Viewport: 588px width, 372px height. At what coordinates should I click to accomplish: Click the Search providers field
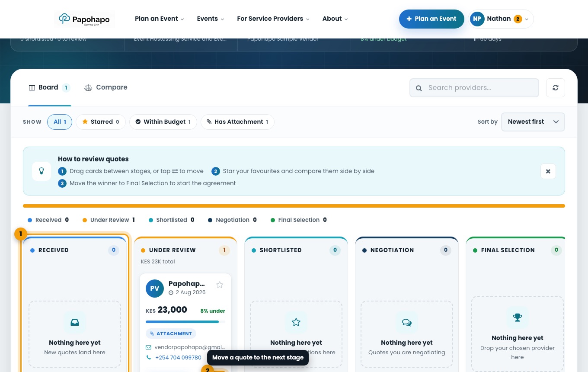pos(474,88)
